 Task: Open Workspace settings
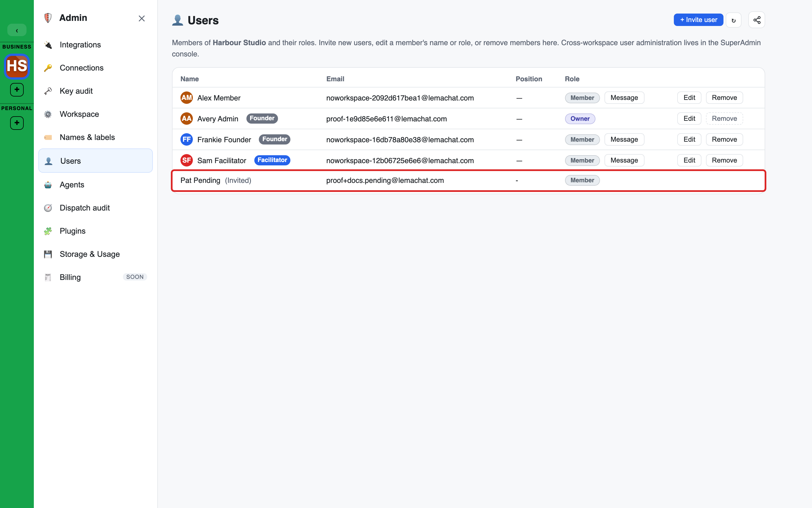(x=96, y=114)
